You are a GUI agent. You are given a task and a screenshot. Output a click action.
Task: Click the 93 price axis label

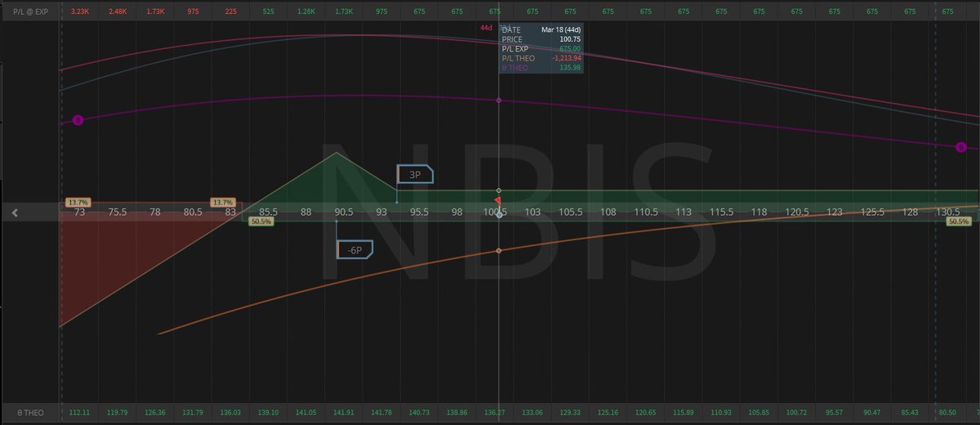click(381, 212)
